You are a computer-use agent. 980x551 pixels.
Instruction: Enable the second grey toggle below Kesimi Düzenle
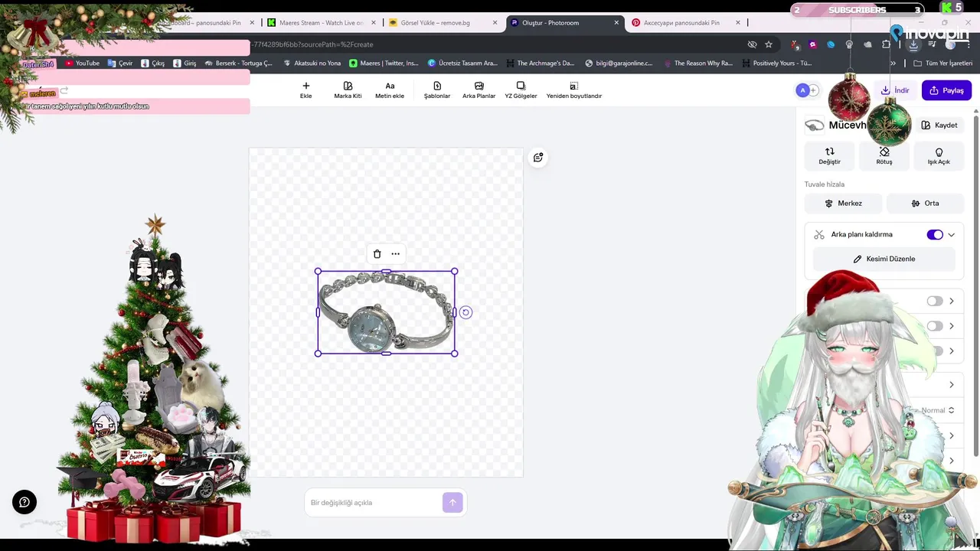[x=935, y=326]
